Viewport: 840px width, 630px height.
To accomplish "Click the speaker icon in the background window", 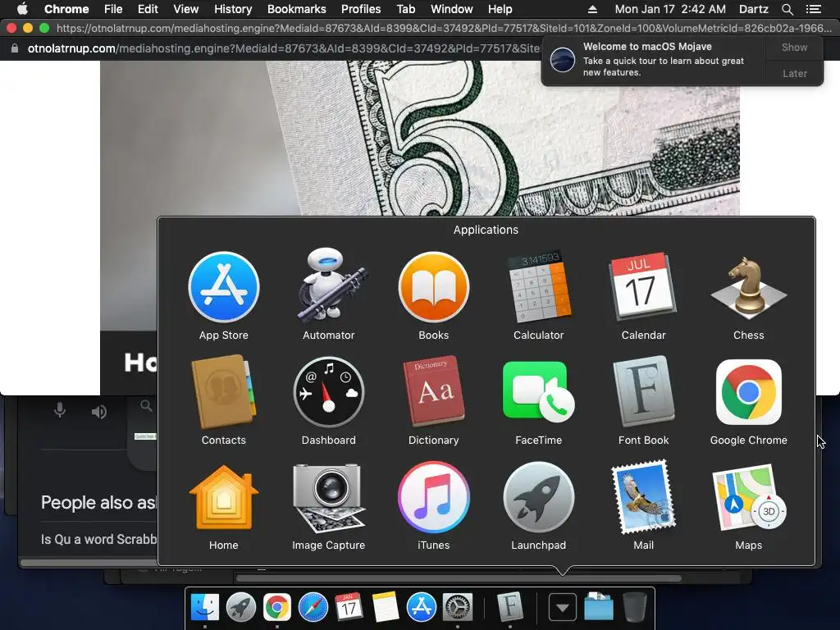I will click(99, 412).
